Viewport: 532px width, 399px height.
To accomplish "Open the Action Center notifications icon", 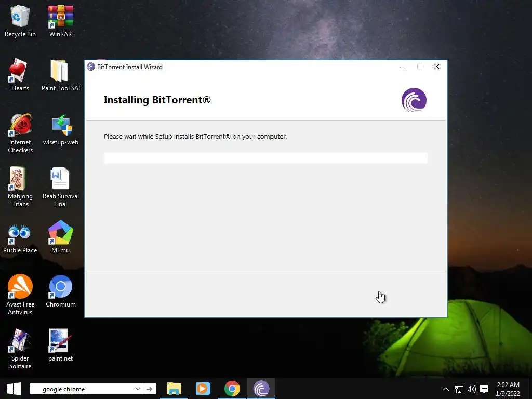I will (485, 389).
